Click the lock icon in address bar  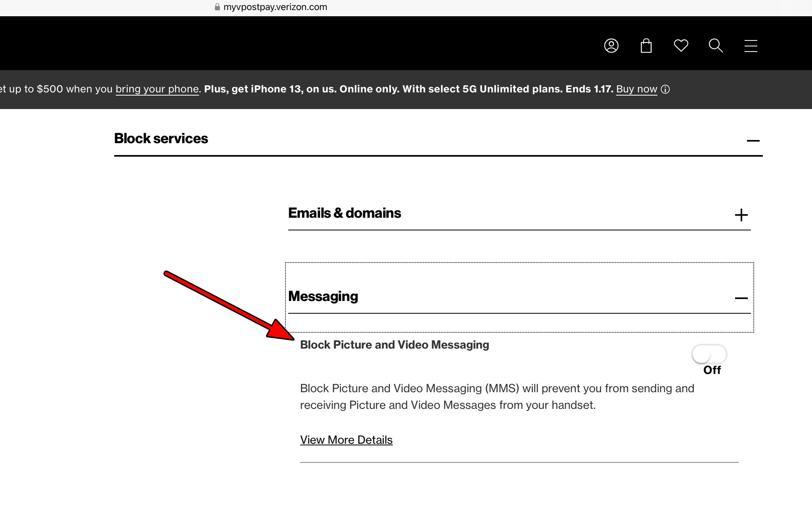coord(216,6)
